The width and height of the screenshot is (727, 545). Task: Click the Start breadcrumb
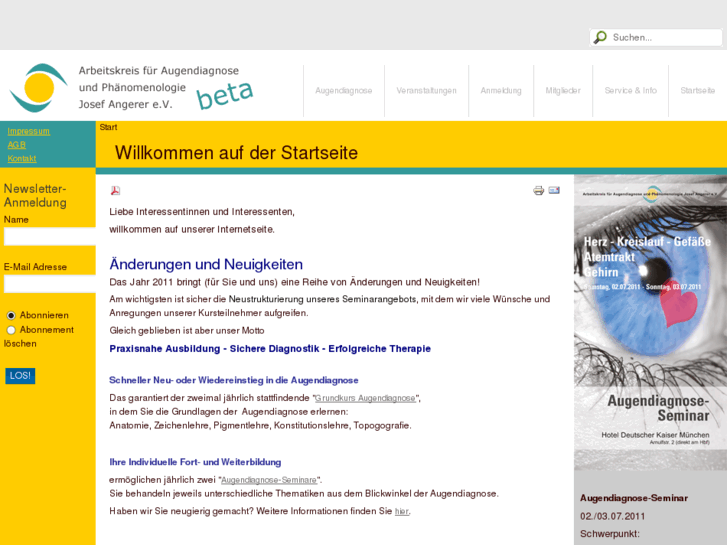tap(108, 127)
